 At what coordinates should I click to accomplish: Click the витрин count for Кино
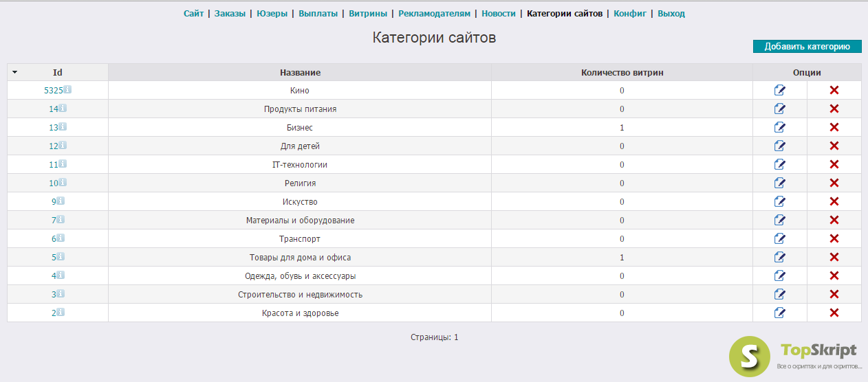622,91
